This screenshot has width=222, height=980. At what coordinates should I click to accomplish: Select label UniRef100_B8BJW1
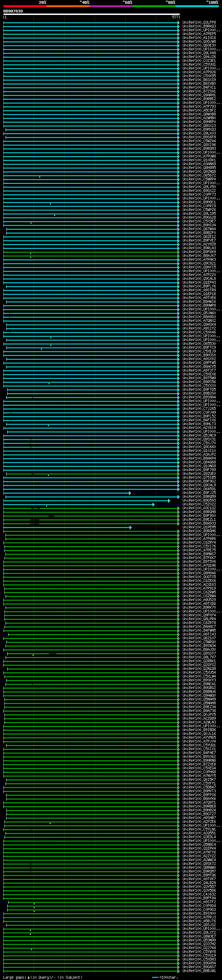point(199,971)
